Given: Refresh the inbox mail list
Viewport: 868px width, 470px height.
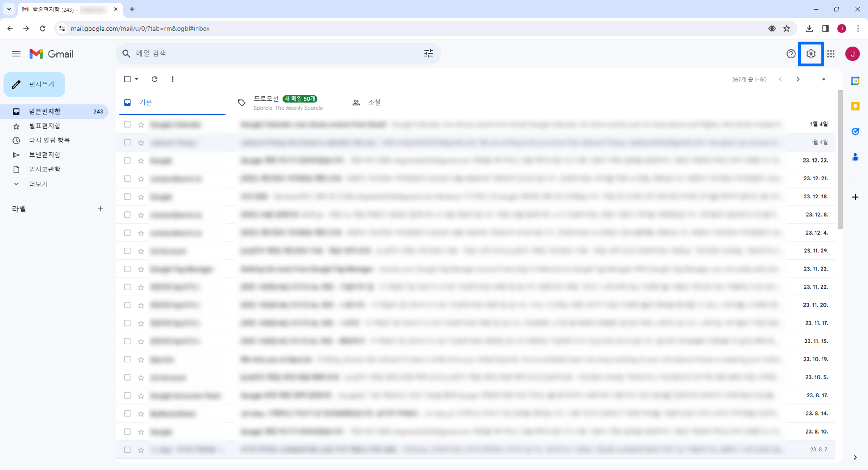Looking at the screenshot, I should point(154,79).
